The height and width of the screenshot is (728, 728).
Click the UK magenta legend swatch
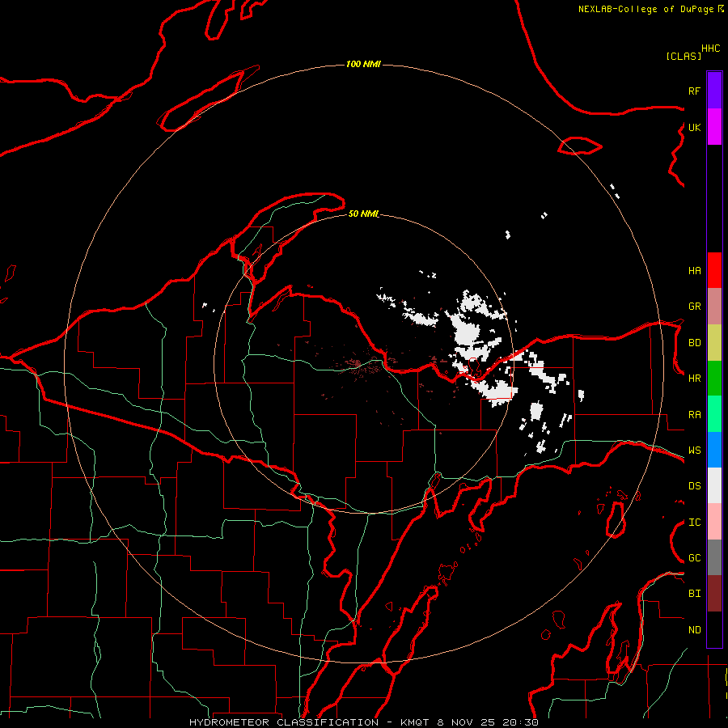point(714,127)
